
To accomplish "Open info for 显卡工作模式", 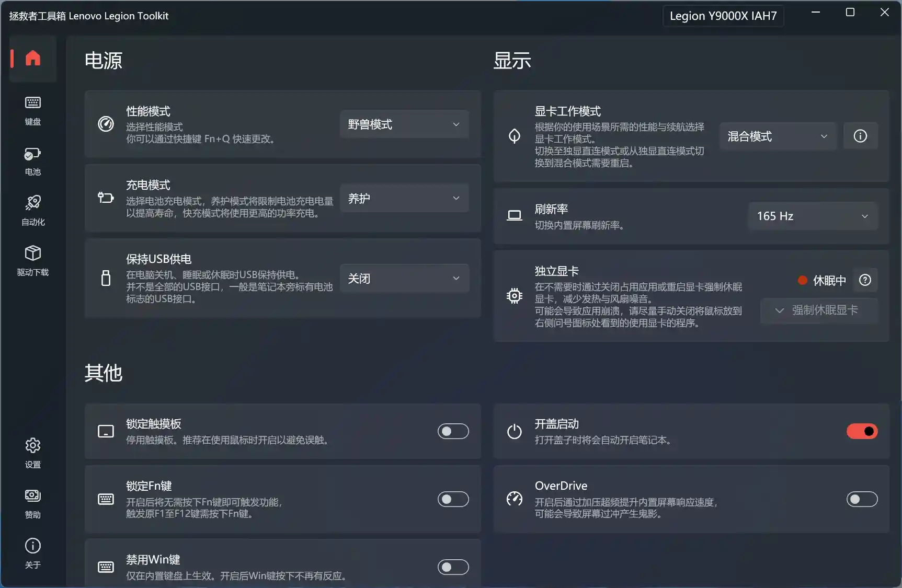I will click(x=860, y=136).
